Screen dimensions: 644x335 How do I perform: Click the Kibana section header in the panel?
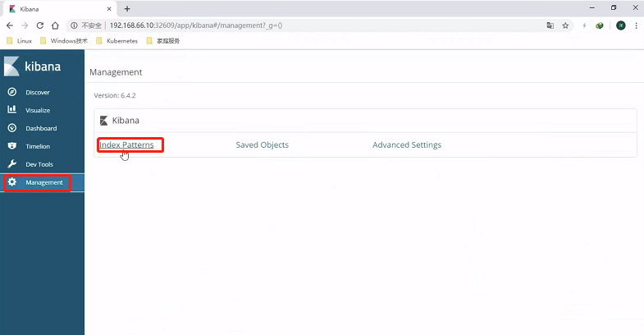coord(126,121)
